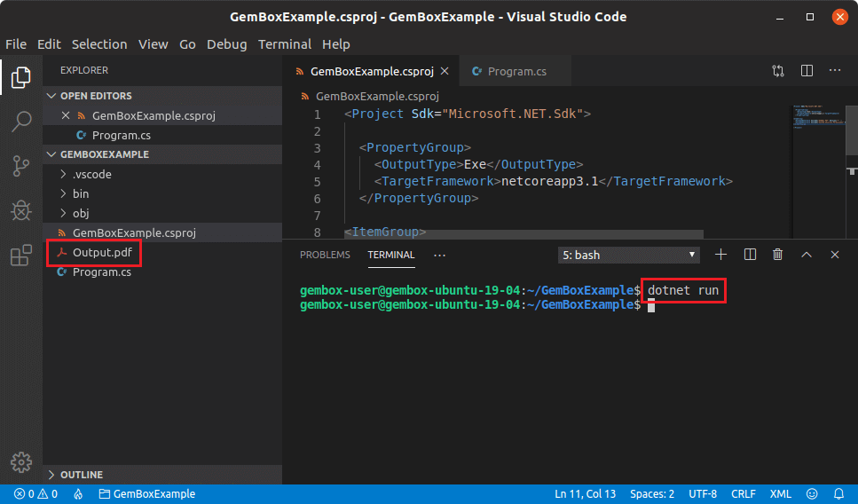858x504 pixels.
Task: Split the terminal panel
Action: coord(750,255)
